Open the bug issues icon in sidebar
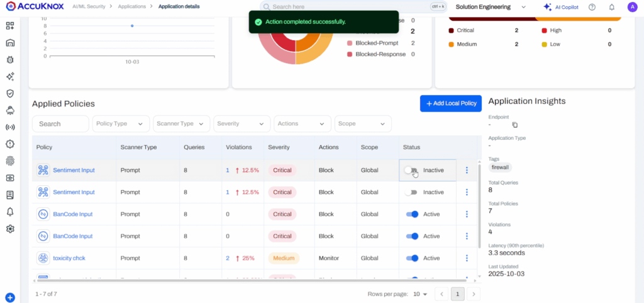 coord(10,60)
